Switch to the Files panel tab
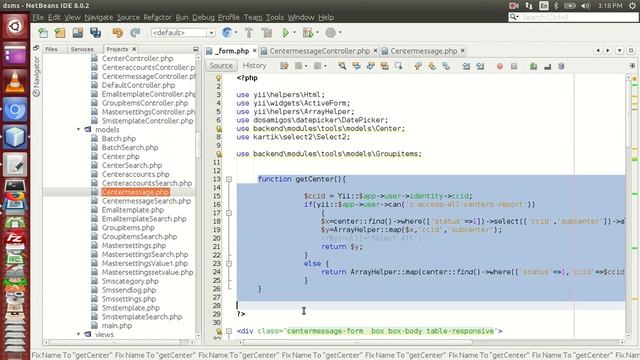This screenshot has width=640, height=360. tap(51, 49)
